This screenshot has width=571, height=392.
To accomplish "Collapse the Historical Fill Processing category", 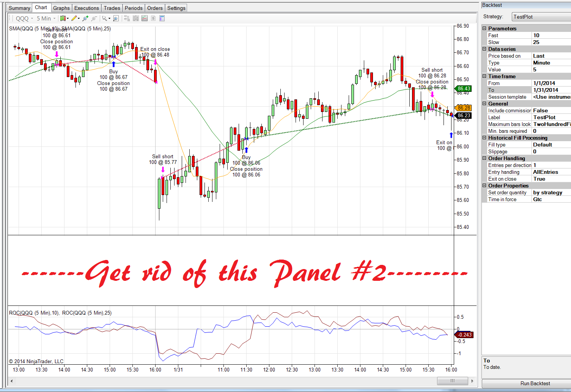I will tap(484, 138).
